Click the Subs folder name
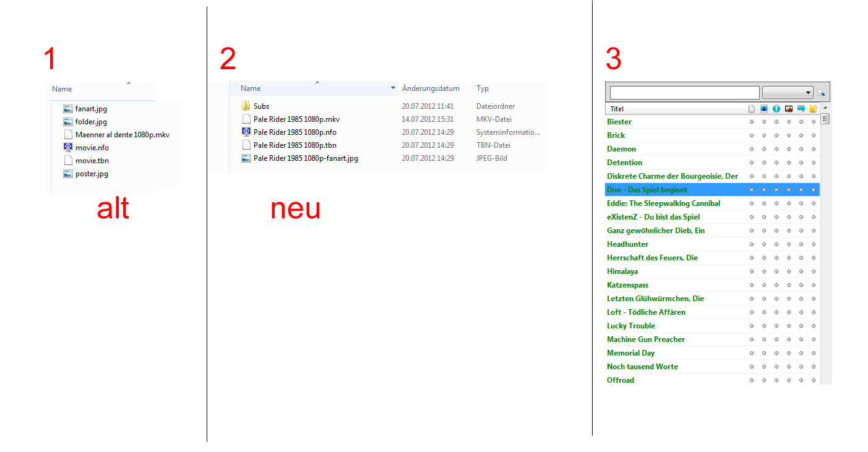This screenshot has height=452, width=868. tap(261, 106)
